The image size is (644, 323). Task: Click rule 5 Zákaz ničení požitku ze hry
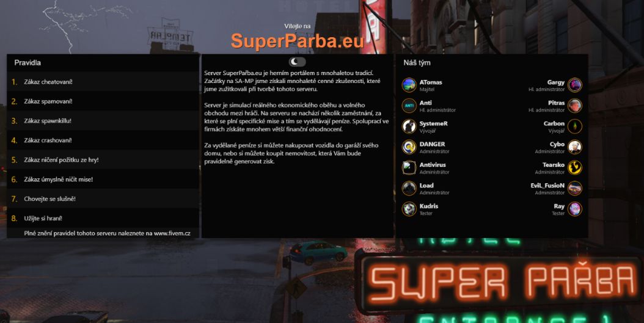click(x=103, y=159)
